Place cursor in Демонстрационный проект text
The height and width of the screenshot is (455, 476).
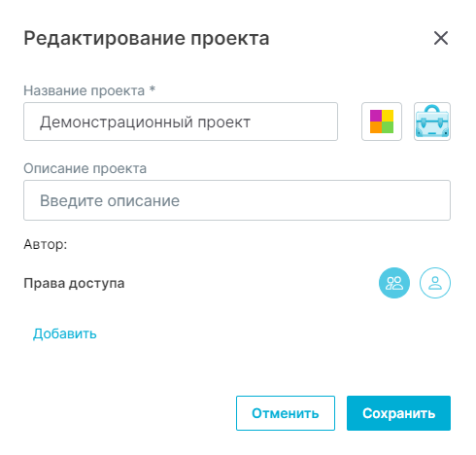click(x=145, y=122)
